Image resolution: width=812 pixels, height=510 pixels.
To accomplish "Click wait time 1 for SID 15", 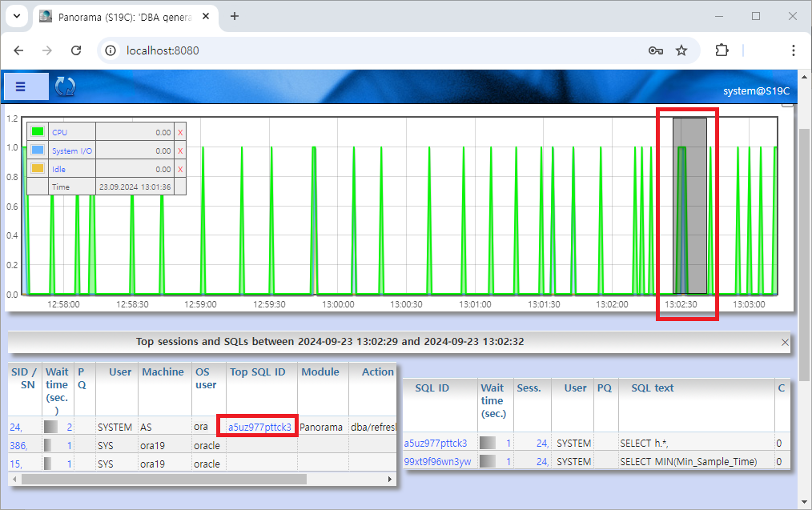I will [x=70, y=464].
